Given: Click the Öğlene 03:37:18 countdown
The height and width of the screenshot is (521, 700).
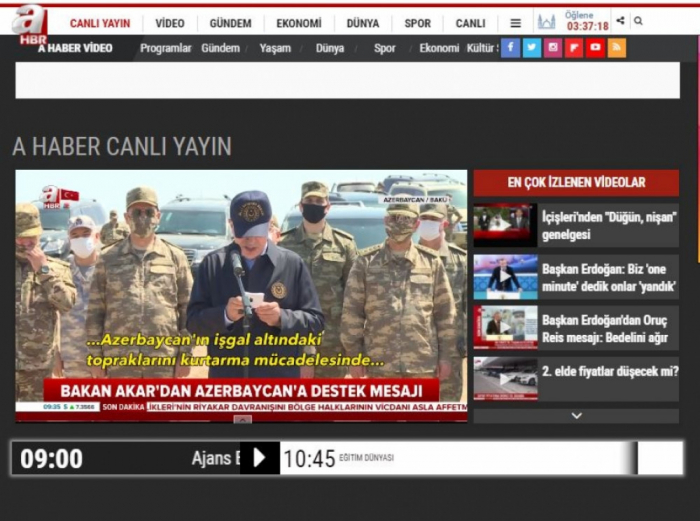Looking at the screenshot, I should pos(587,21).
